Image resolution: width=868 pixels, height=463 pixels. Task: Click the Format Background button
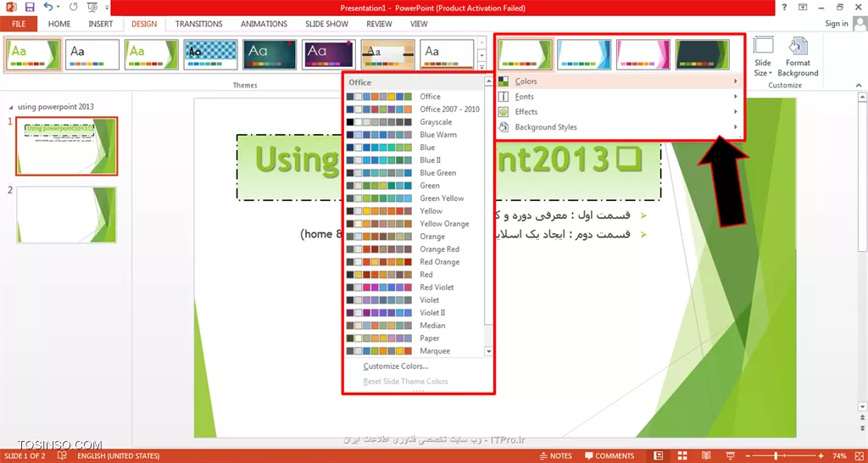(x=798, y=55)
